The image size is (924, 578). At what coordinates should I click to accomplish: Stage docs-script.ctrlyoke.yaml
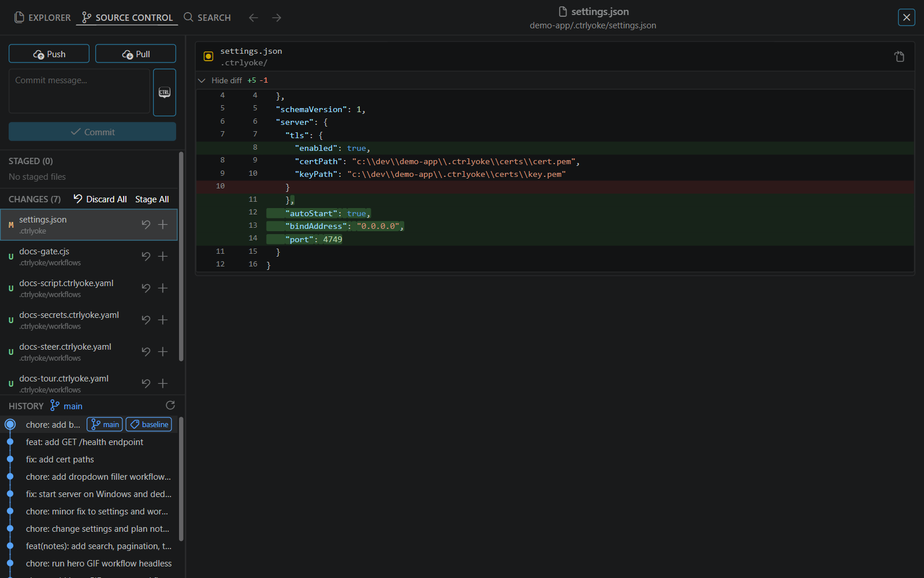(x=163, y=288)
